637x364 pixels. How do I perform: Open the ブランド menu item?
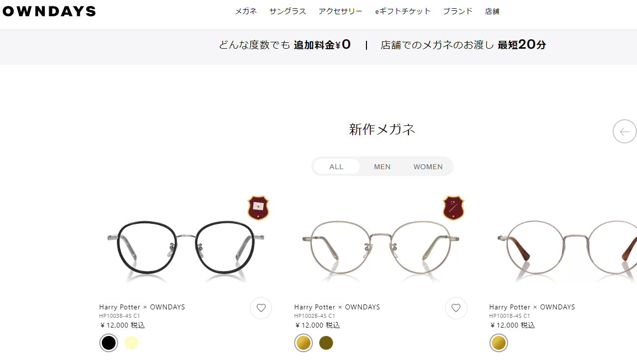tap(458, 11)
